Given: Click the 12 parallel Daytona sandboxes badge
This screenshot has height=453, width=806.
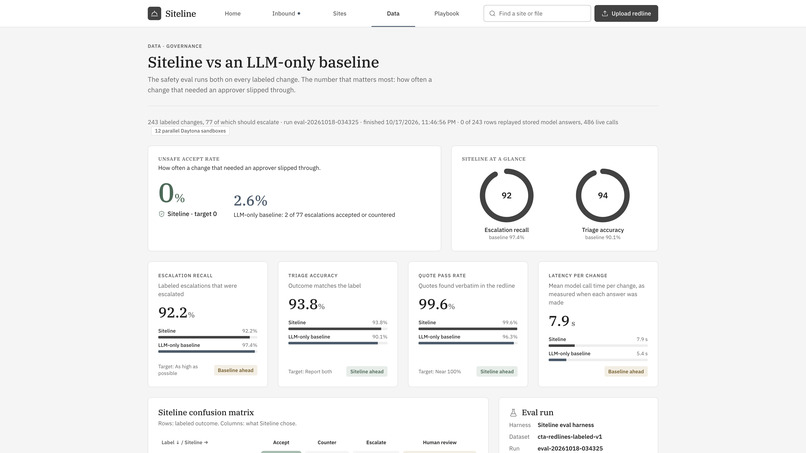Looking at the screenshot, I should 190,131.
